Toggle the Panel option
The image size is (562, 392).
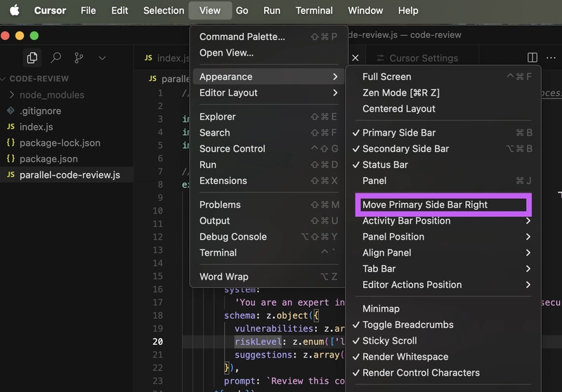point(443,181)
